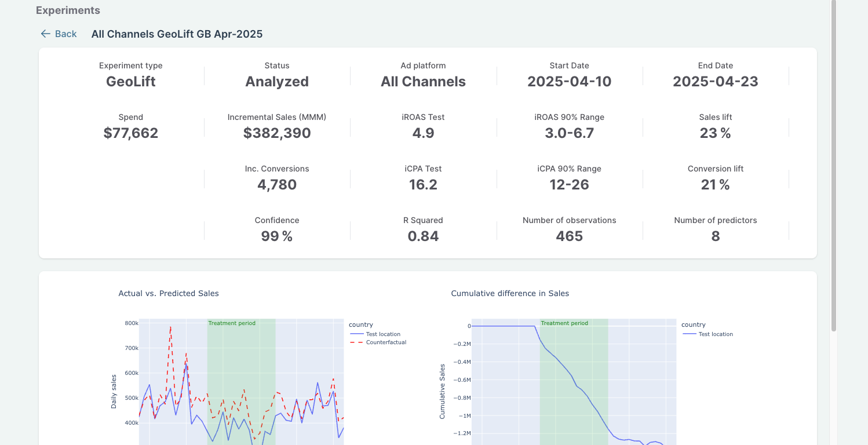
Task: Click the Experiments page heading
Action: [68, 10]
